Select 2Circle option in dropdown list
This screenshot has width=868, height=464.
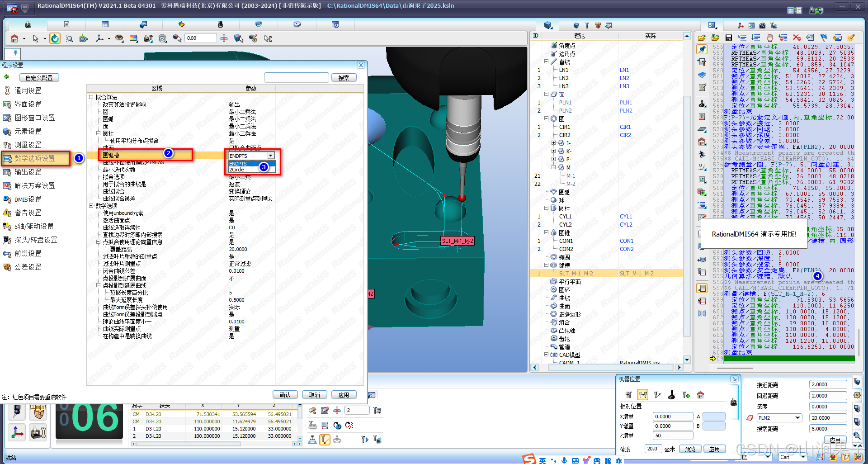251,170
